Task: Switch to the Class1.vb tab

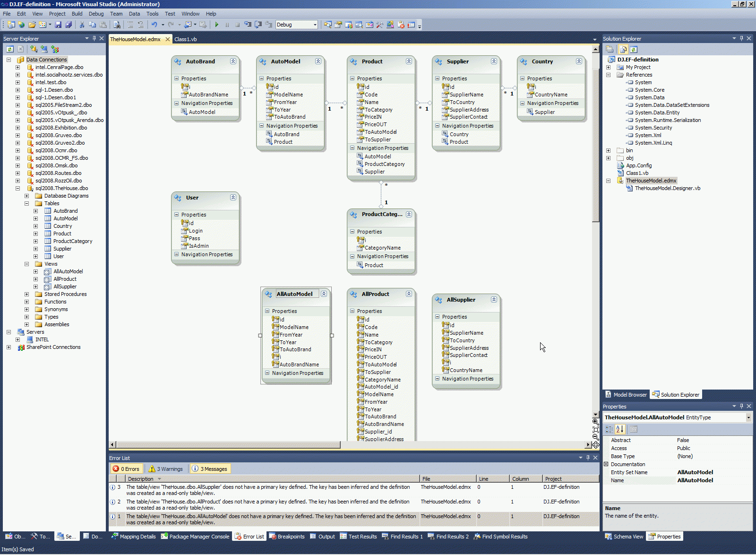Action: tap(186, 39)
